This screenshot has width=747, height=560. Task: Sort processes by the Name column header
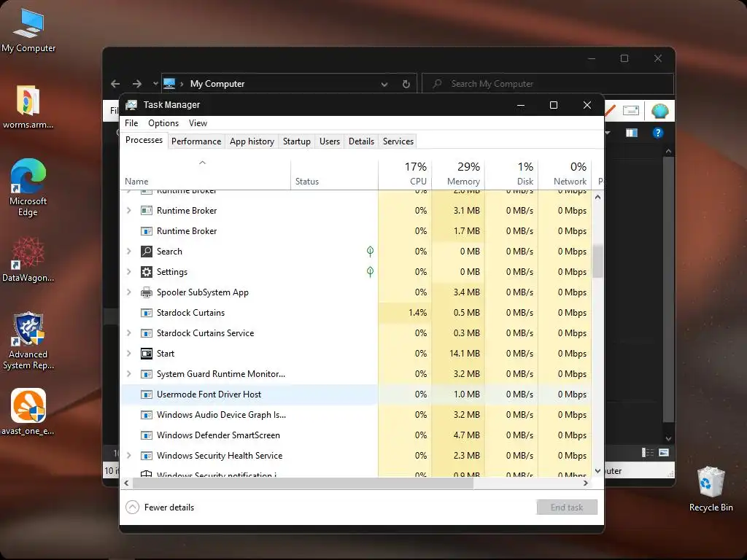[x=205, y=174]
